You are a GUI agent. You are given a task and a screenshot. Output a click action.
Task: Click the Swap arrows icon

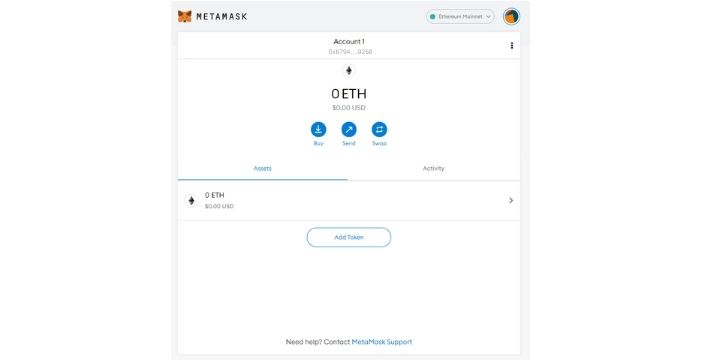379,129
